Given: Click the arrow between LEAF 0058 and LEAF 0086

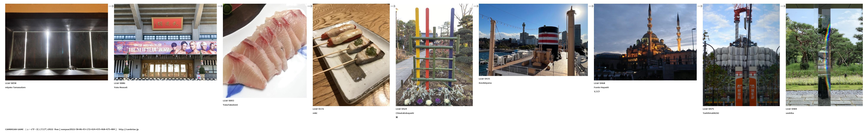Looking at the screenshot, I should pos(111,6).
